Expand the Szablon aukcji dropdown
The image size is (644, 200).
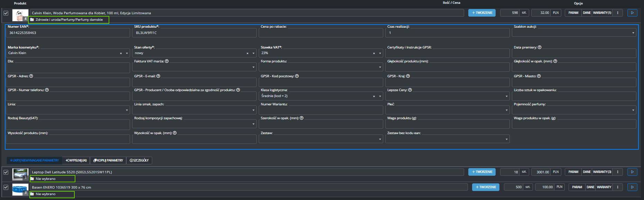pyautogui.click(x=633, y=33)
